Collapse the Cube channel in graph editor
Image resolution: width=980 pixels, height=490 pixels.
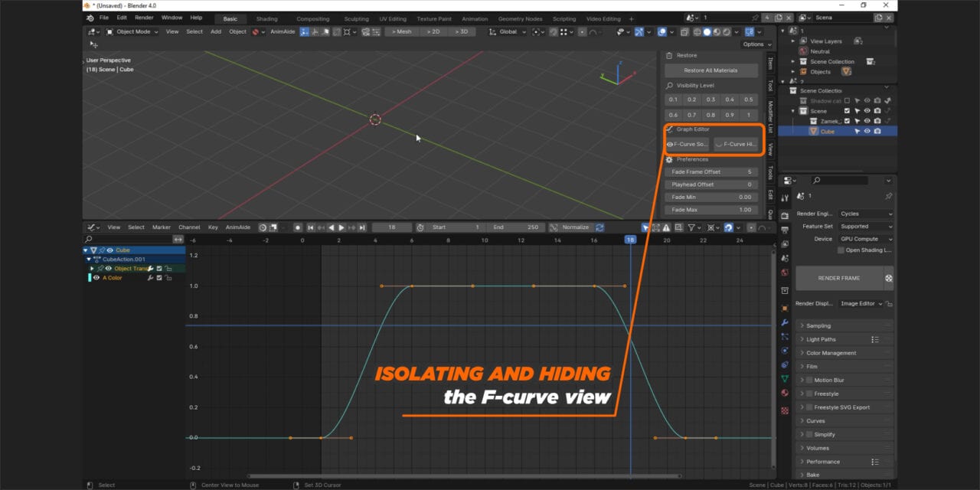coord(86,250)
